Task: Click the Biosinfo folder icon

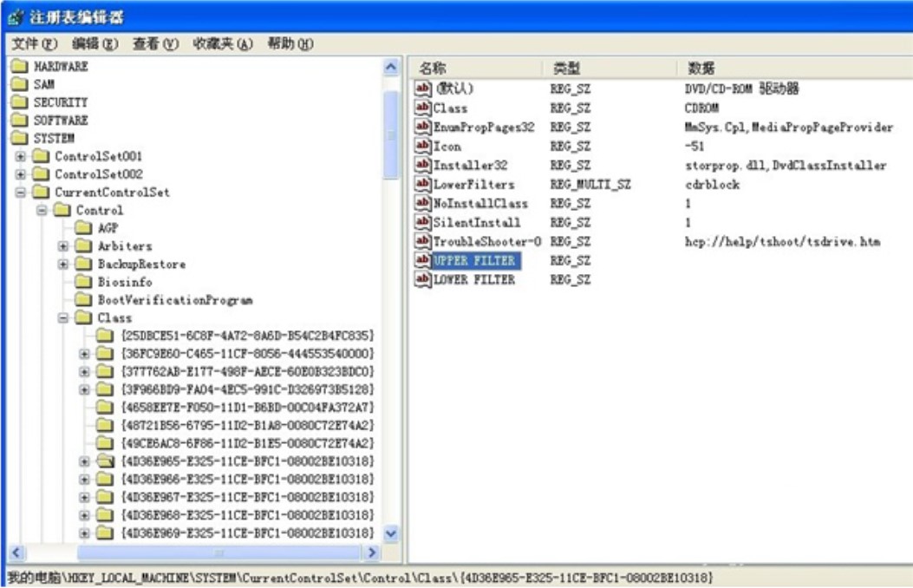Action: click(x=84, y=282)
